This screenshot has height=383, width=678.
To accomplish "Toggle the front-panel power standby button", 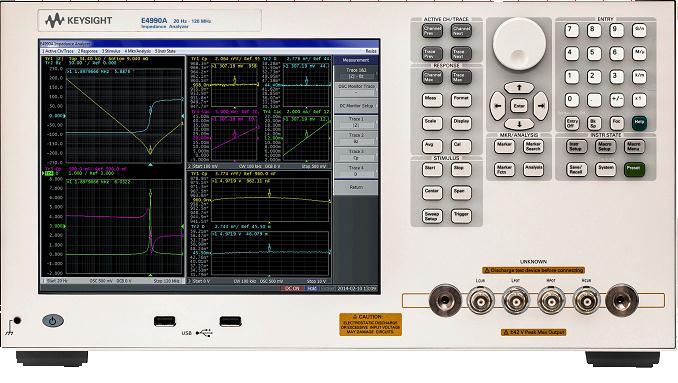I will (x=53, y=321).
